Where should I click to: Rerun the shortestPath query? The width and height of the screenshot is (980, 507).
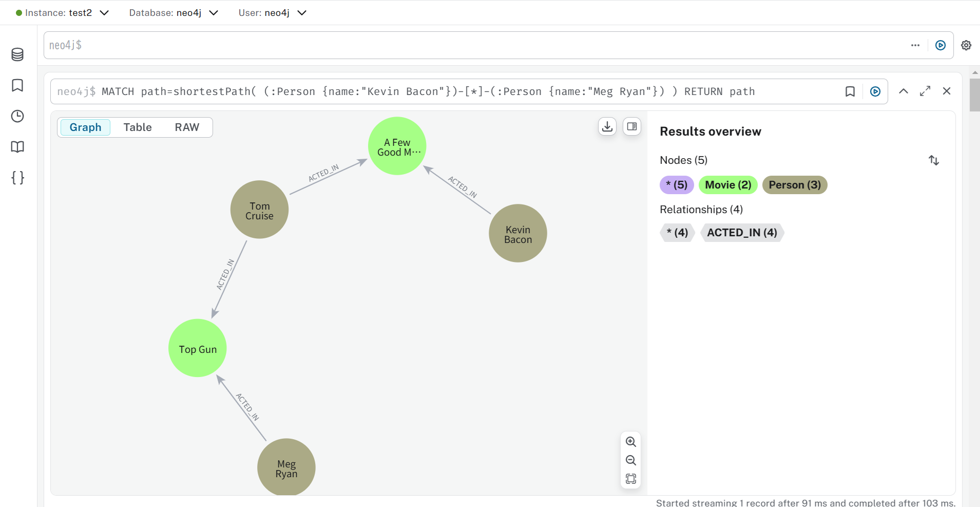(x=875, y=91)
